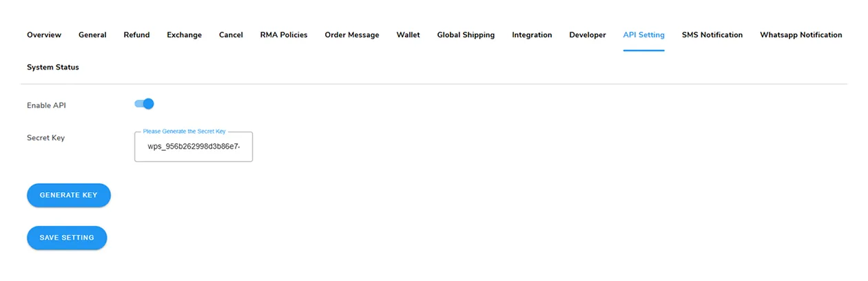Click the Generate Key button
The image size is (868, 281).
pyautogui.click(x=69, y=195)
